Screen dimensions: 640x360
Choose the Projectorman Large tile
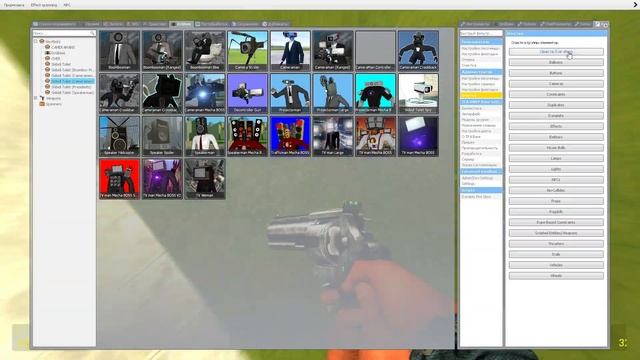coord(333,93)
